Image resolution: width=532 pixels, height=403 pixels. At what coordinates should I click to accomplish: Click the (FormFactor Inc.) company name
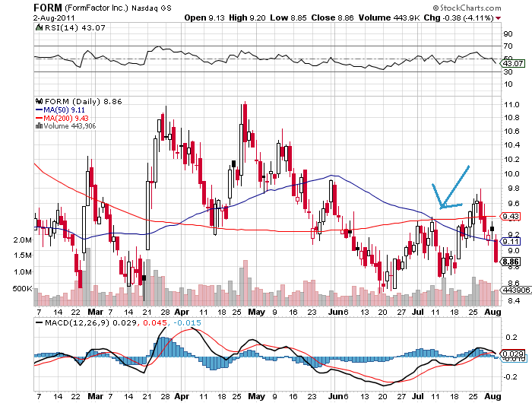[97, 8]
